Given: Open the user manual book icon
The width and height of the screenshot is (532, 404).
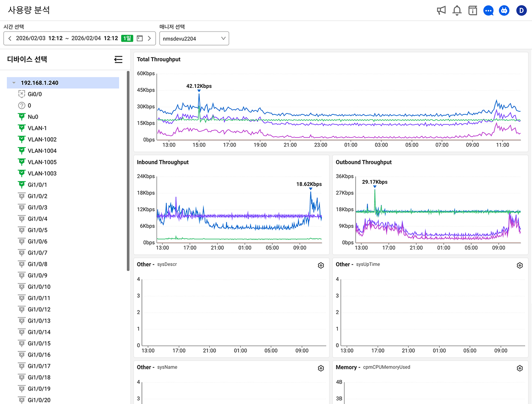Looking at the screenshot, I should point(473,10).
